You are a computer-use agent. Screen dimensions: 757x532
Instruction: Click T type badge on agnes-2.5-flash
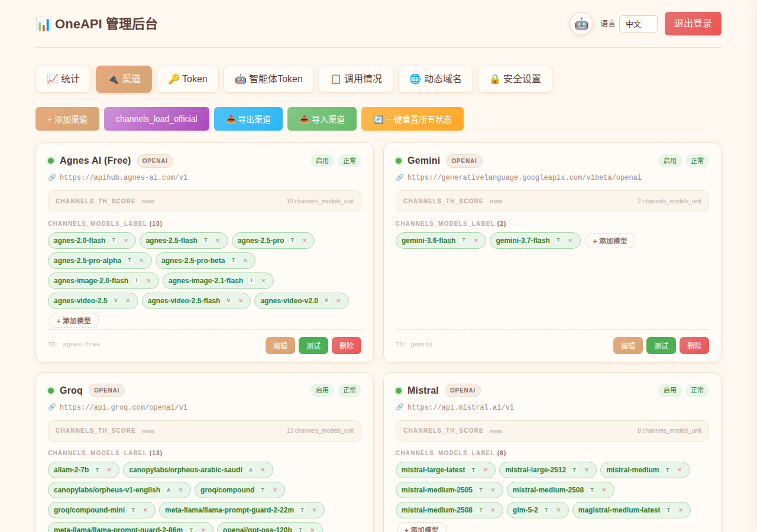pos(206,241)
